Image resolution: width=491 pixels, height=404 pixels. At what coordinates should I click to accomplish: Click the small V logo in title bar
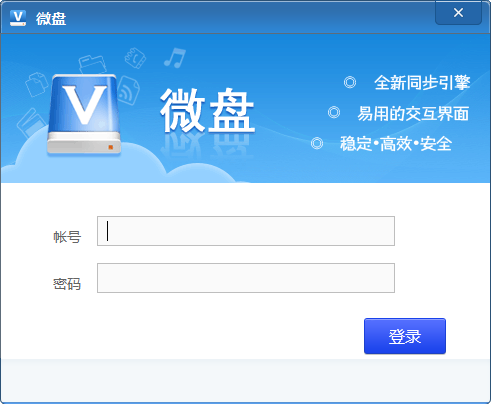pyautogui.click(x=18, y=18)
